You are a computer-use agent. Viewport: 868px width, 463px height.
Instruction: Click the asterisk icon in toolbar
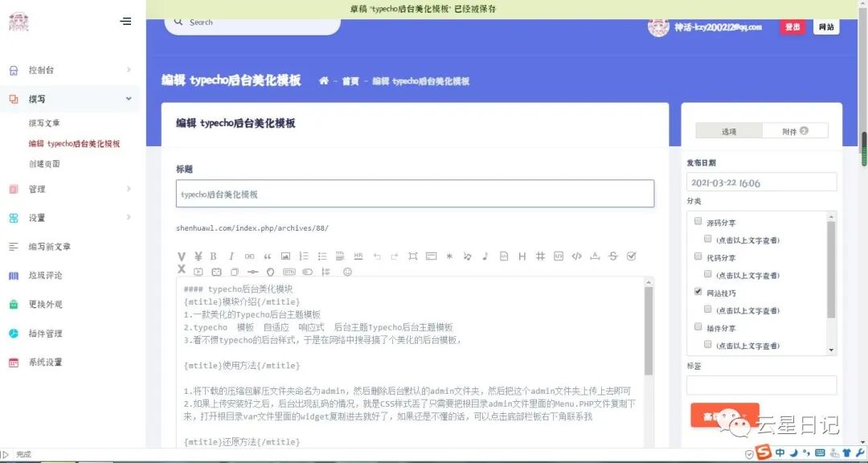point(449,256)
